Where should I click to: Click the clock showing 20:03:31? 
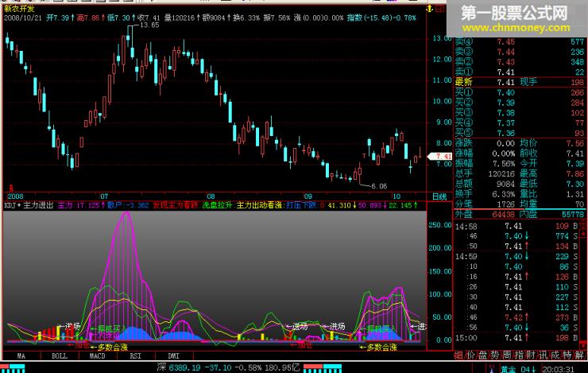[558, 369]
